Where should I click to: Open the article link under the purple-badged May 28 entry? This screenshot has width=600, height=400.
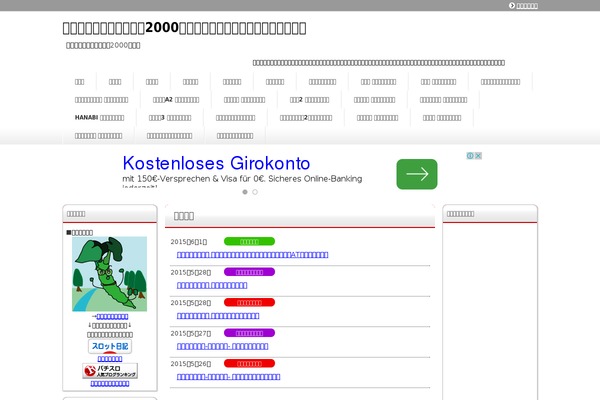212,285
